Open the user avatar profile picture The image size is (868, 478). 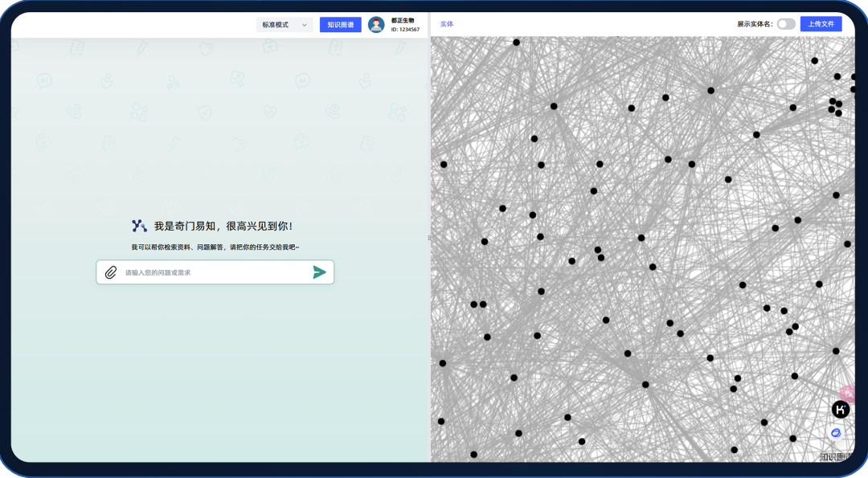click(x=376, y=24)
